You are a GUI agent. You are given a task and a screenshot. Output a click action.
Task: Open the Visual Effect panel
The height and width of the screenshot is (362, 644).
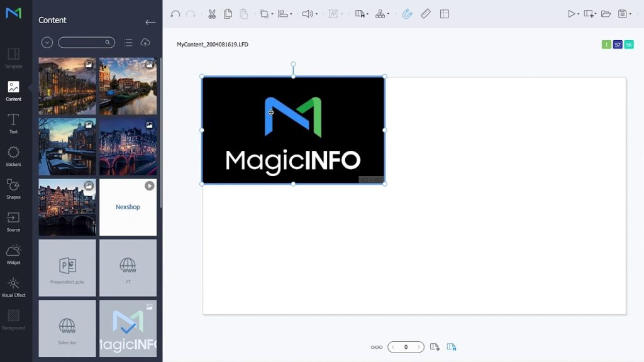[x=13, y=287]
